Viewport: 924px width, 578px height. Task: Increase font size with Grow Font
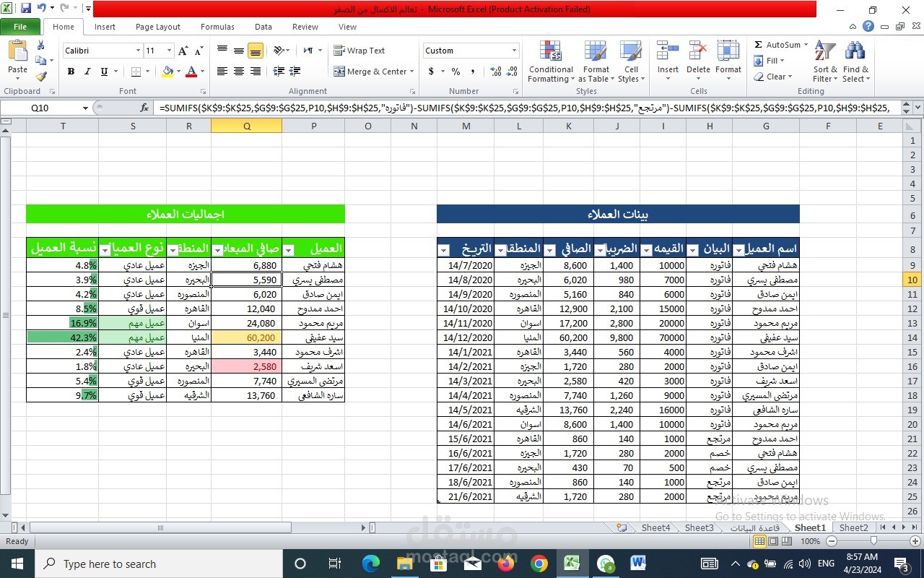pos(183,51)
